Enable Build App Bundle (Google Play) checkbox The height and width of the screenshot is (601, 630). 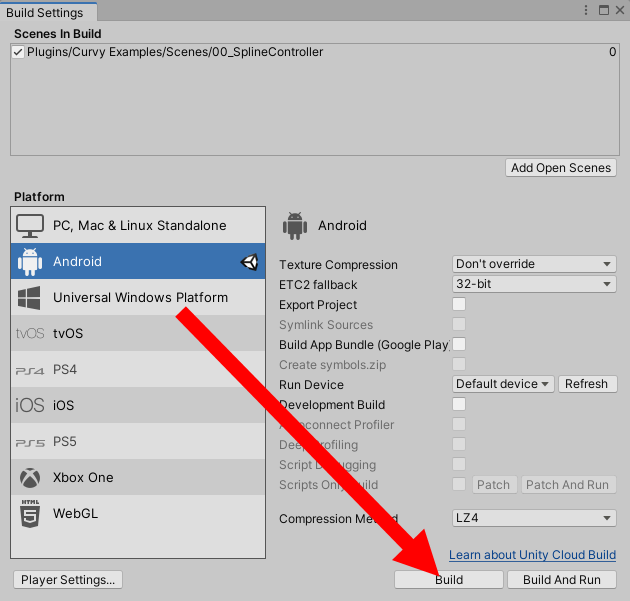pyautogui.click(x=459, y=344)
